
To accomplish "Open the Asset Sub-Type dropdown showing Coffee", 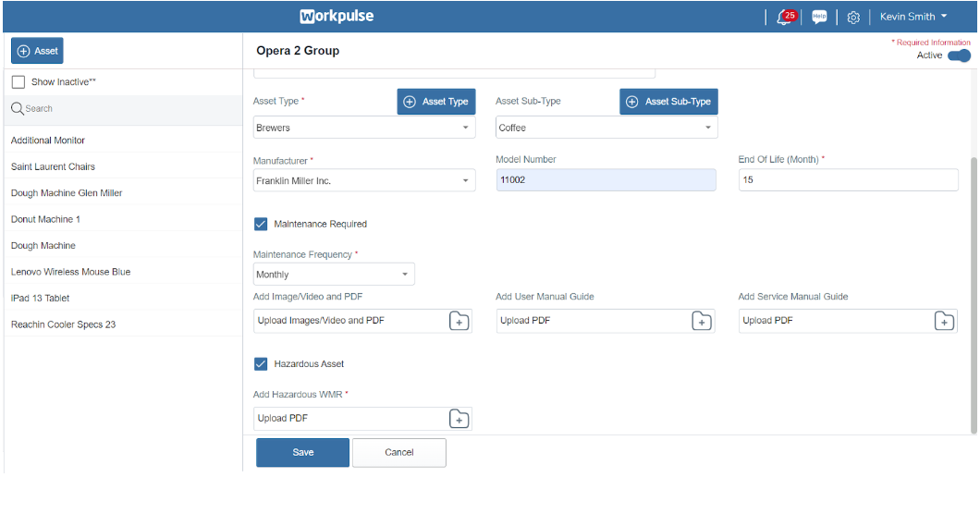I will (606, 128).
